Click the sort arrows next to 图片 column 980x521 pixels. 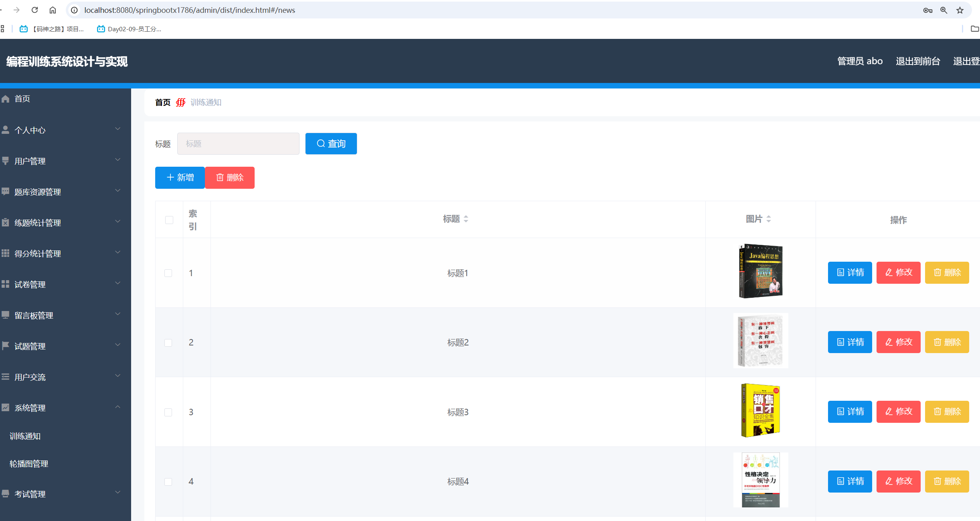pos(769,219)
